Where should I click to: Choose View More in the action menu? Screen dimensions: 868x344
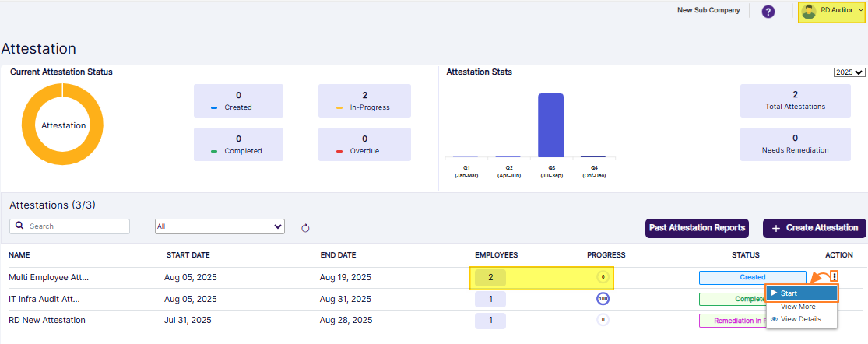click(x=797, y=307)
